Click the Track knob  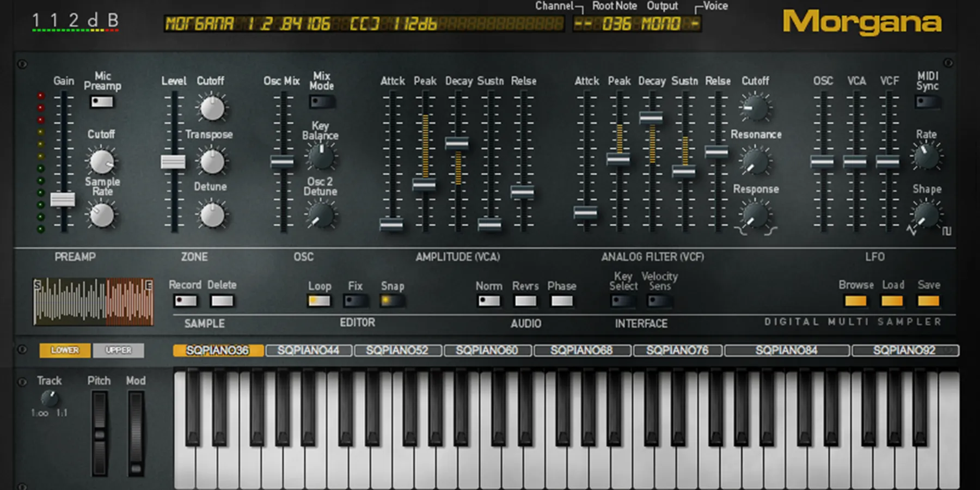tap(49, 399)
